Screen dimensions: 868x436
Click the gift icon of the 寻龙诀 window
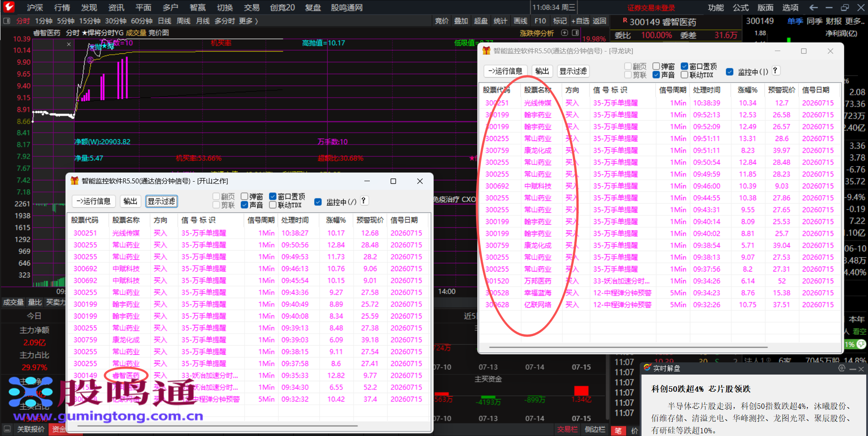486,51
